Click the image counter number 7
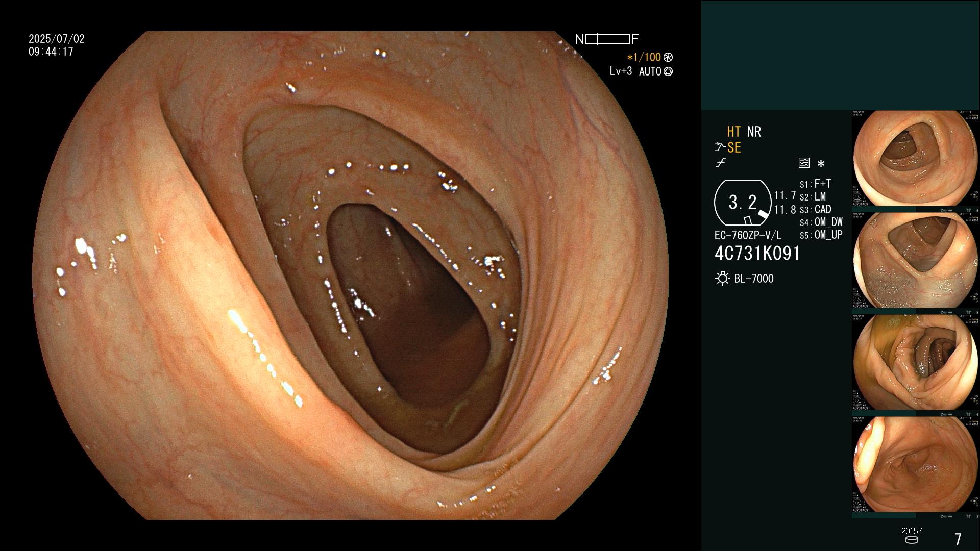Image resolution: width=980 pixels, height=551 pixels. 958,539
